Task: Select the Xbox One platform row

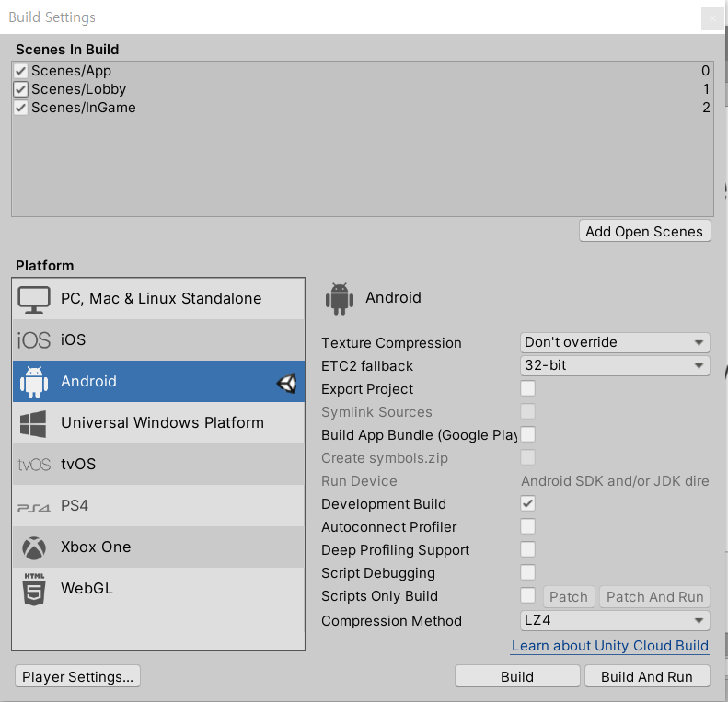Action: point(158,547)
